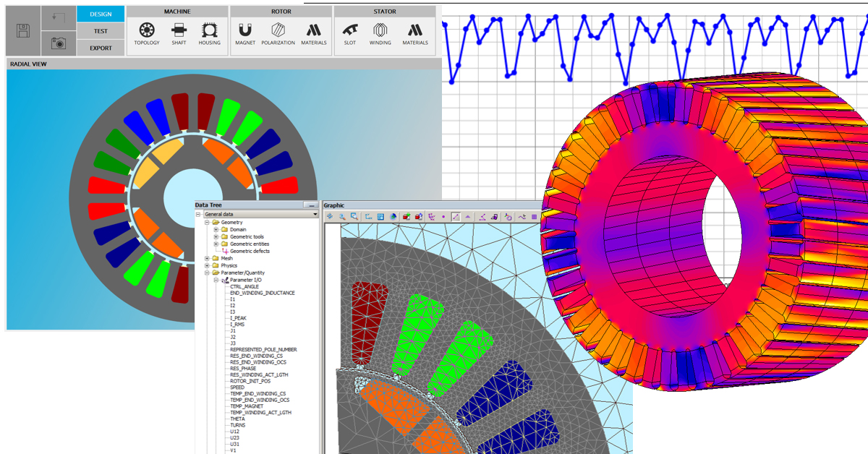This screenshot has width=868, height=454.
Task: Click the save floppy disk button
Action: [23, 31]
